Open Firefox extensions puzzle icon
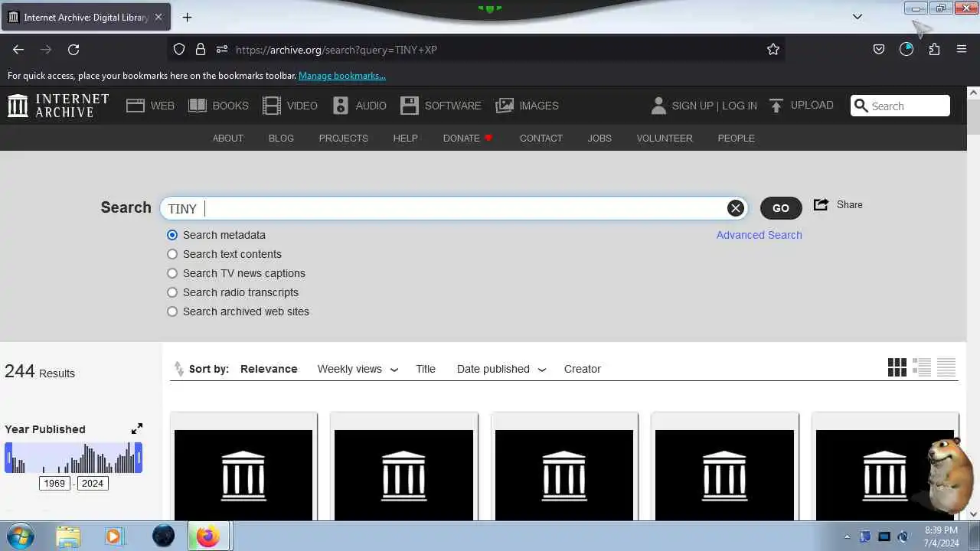This screenshot has width=980, height=551. (934, 50)
